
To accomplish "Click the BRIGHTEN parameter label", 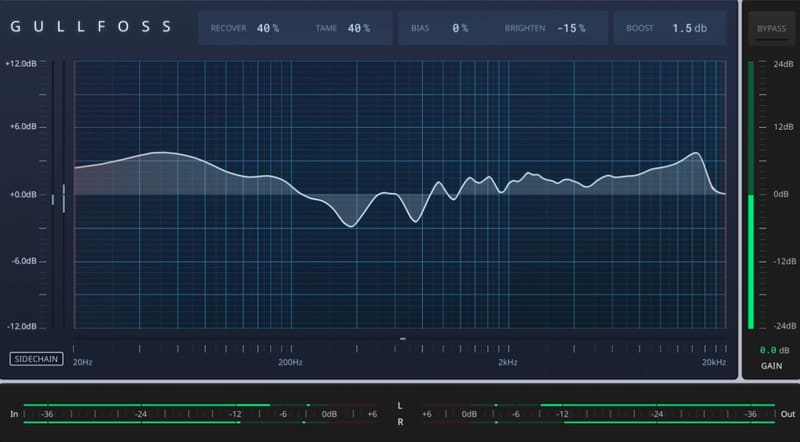I will tap(525, 28).
